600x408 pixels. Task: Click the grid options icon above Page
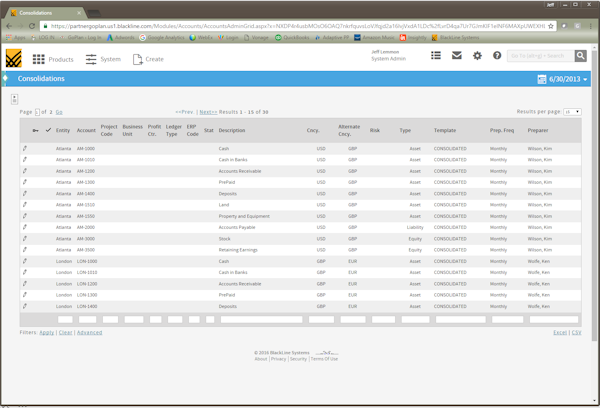pos(15,99)
